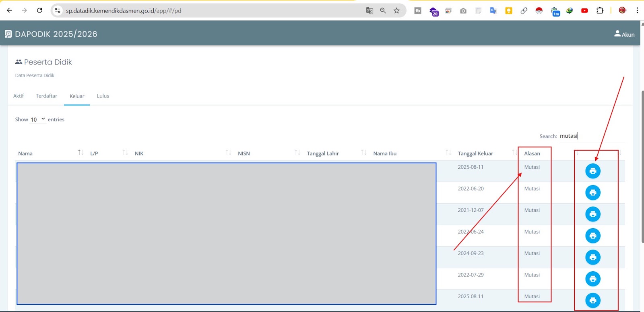This screenshot has height=312, width=644.
Task: Print the record dated 2025-08-11 first row
Action: (x=592, y=171)
